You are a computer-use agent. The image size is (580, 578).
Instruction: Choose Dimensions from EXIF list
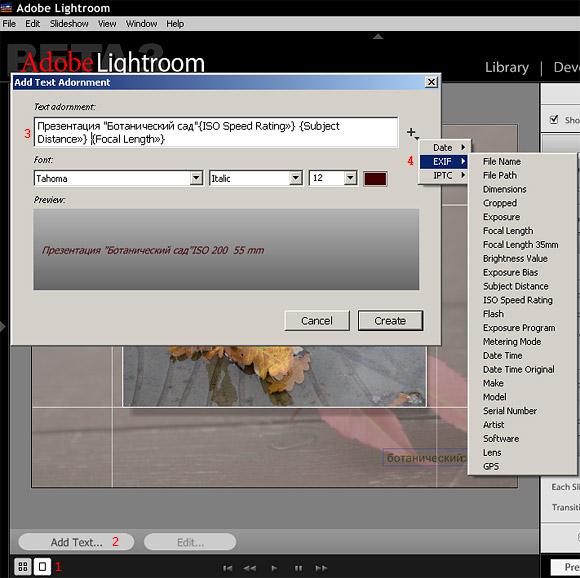(x=505, y=189)
